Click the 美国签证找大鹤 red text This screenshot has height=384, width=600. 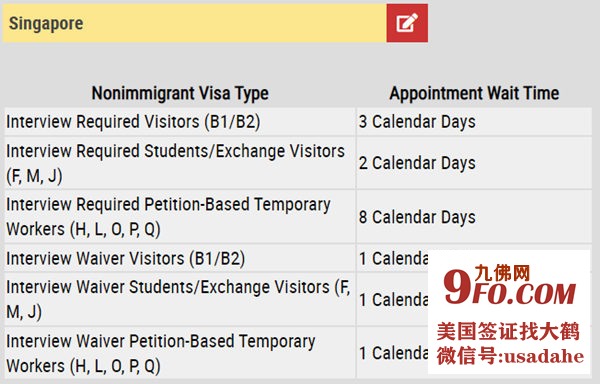508,331
